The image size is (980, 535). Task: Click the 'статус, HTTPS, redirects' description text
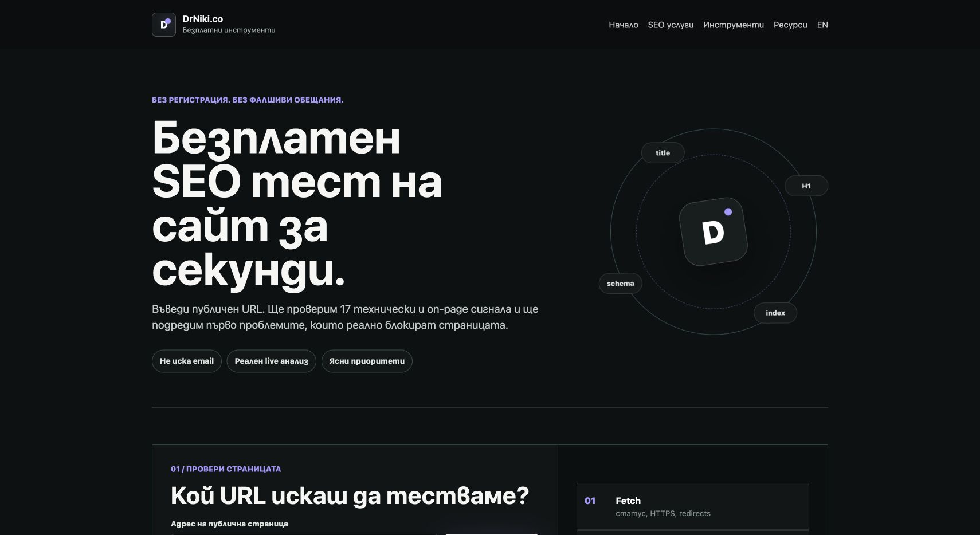(663, 513)
